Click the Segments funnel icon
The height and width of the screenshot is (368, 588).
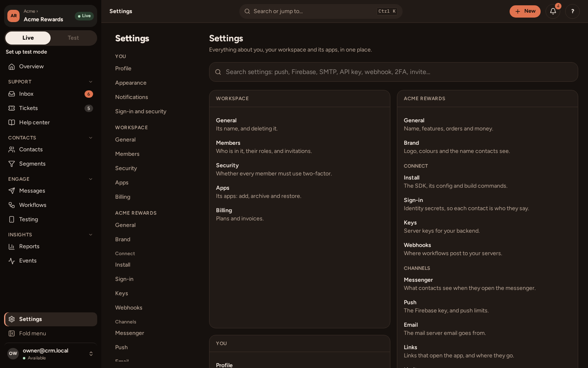12,164
